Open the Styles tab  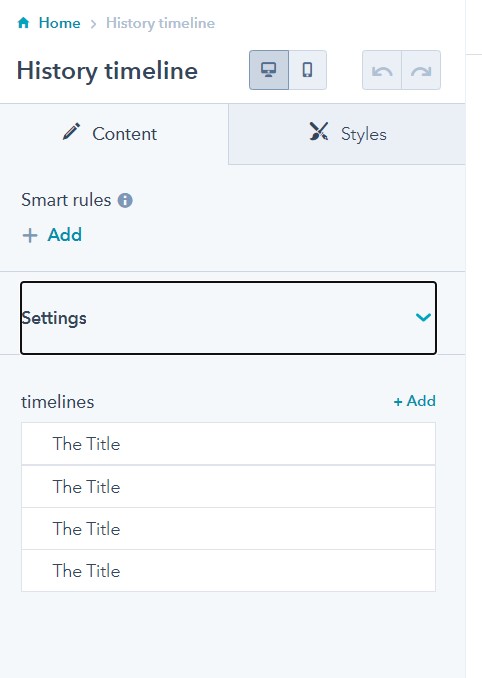(x=347, y=134)
